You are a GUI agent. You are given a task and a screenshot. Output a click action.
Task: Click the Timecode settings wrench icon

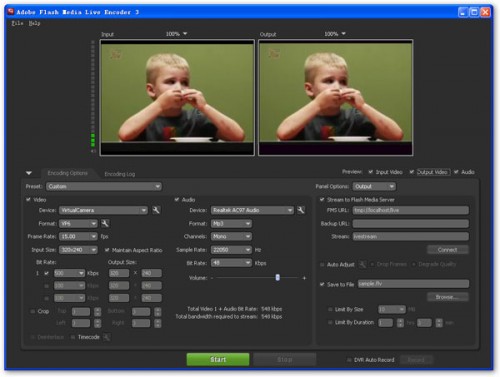pyautogui.click(x=107, y=337)
